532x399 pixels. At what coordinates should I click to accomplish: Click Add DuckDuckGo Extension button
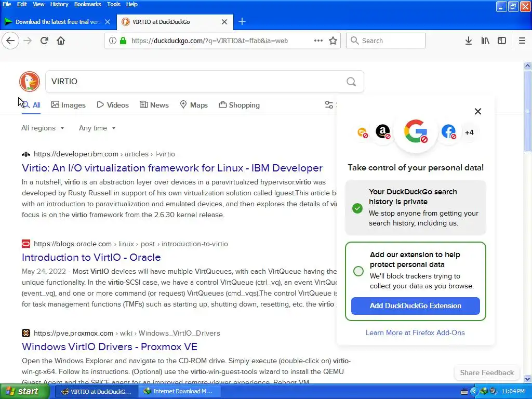pos(415,305)
